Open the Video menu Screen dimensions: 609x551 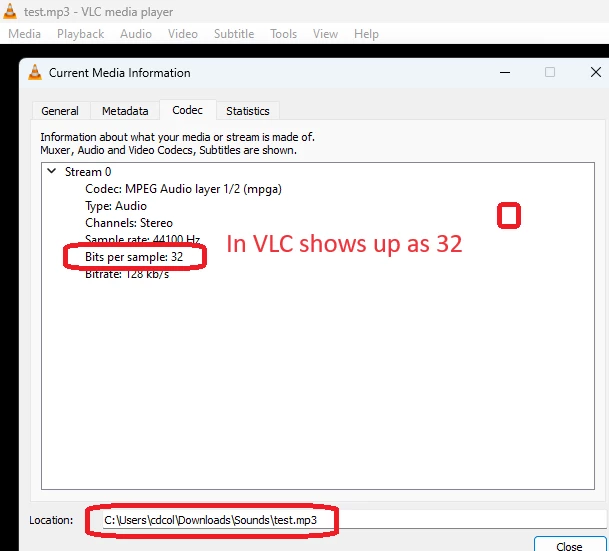point(183,34)
